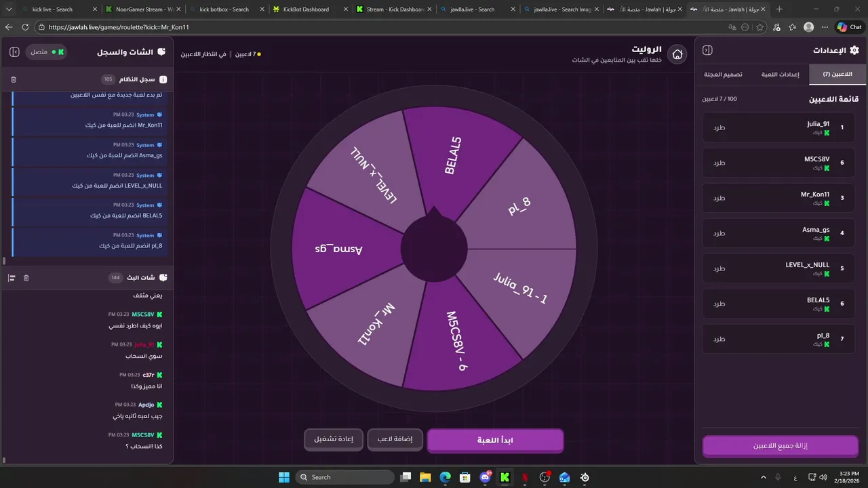Open the اللاعبين (7) tab
Screen dimensions: 868x488
[837, 74]
